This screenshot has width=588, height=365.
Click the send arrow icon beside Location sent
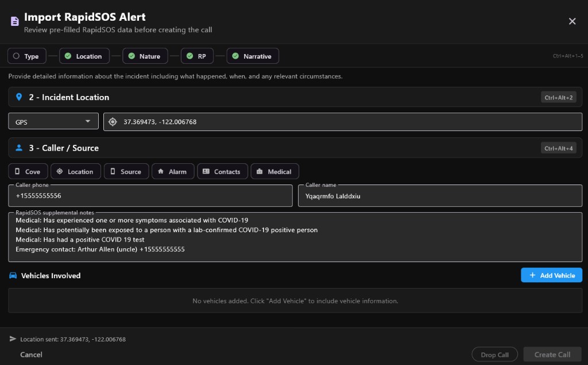(x=13, y=339)
